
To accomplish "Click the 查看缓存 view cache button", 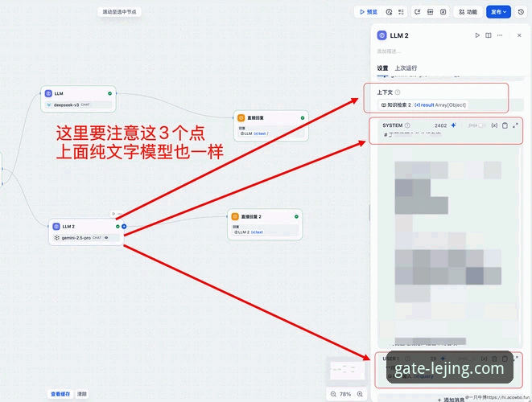I will [60, 394].
